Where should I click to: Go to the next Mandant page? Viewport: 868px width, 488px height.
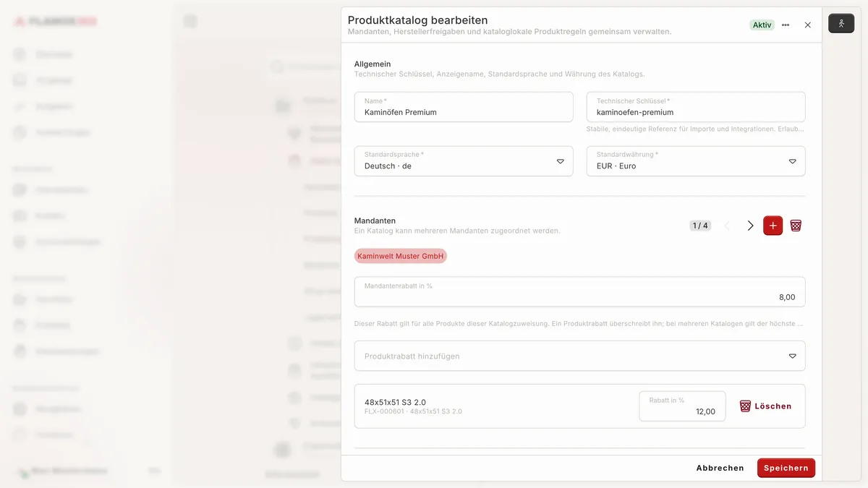(750, 226)
